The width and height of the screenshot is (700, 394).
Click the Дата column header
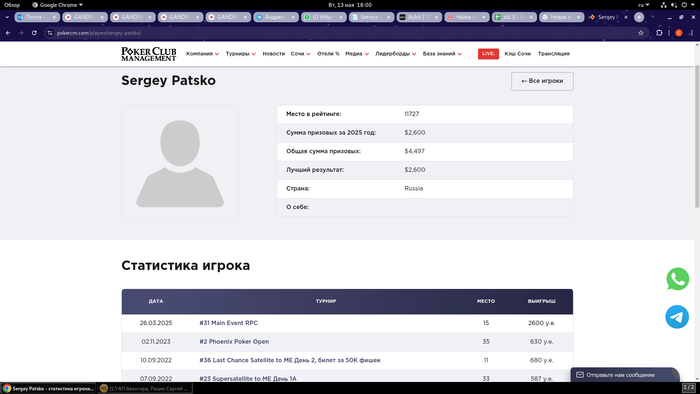tap(156, 301)
